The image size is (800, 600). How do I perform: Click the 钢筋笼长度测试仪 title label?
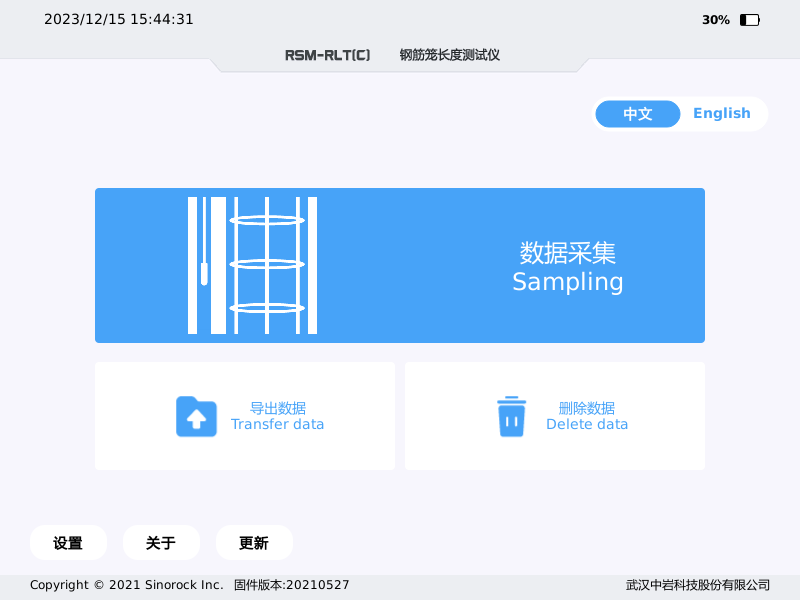coord(449,55)
